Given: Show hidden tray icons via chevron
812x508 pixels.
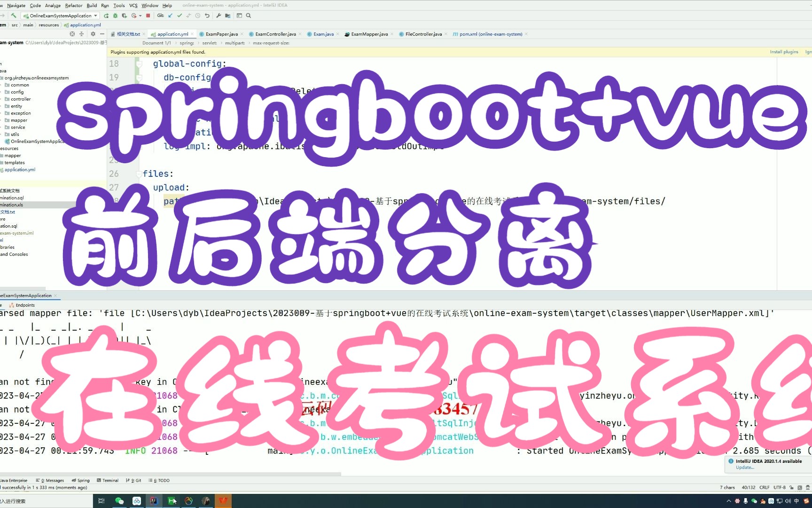Looking at the screenshot, I should pyautogui.click(x=729, y=501).
